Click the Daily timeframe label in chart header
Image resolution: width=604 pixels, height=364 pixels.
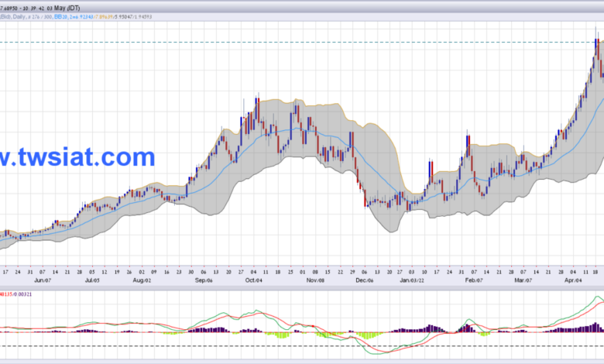[x=19, y=16]
